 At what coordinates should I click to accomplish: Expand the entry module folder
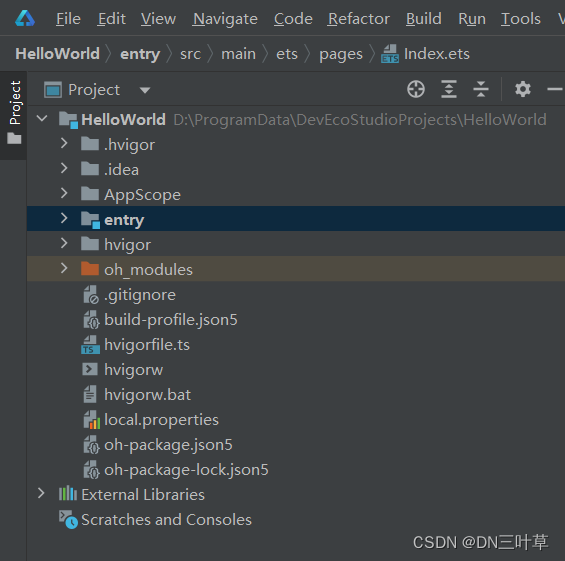coord(64,218)
